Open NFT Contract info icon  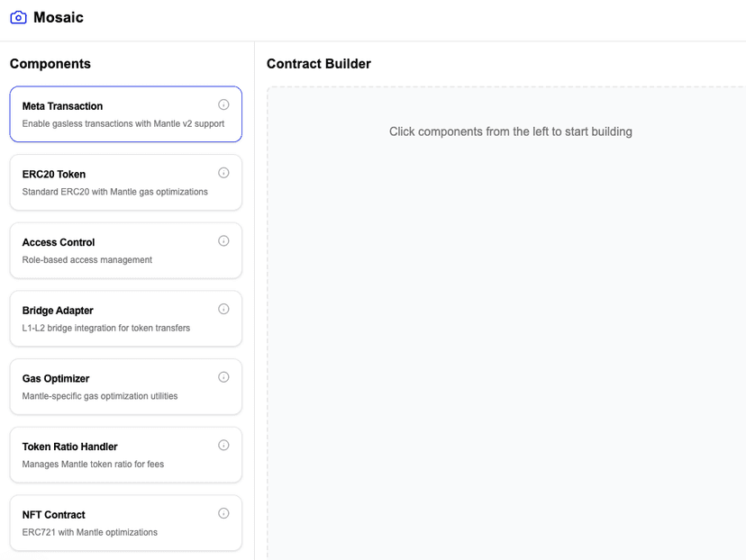[x=223, y=513]
